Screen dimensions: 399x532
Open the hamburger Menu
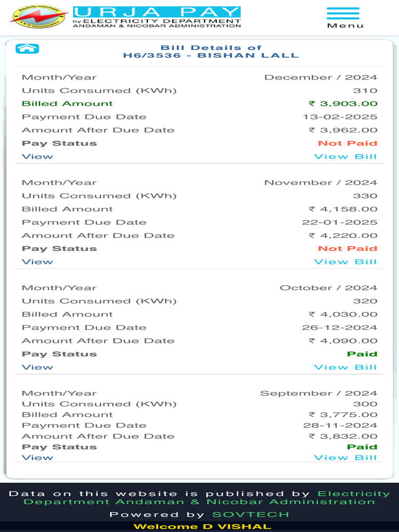click(345, 18)
